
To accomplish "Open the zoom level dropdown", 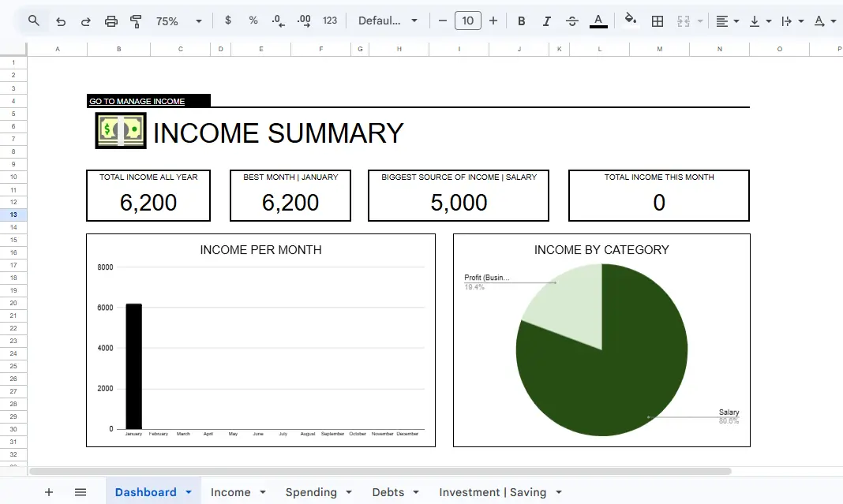I will point(177,21).
